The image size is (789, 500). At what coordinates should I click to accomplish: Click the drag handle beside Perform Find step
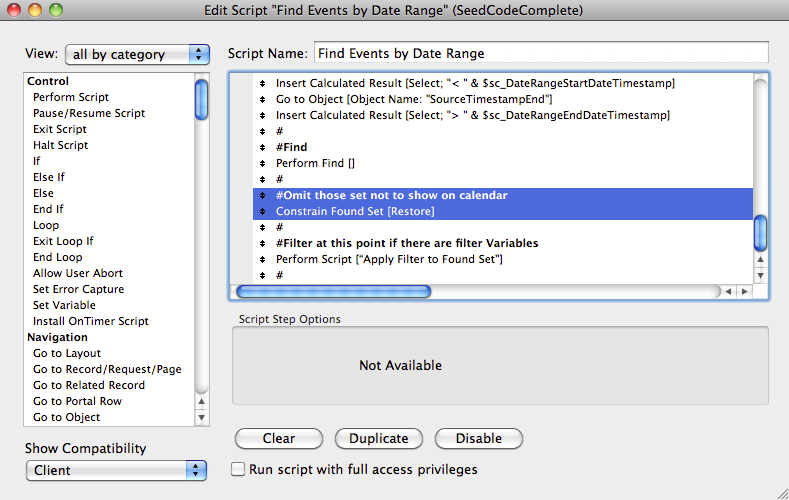tap(262, 163)
